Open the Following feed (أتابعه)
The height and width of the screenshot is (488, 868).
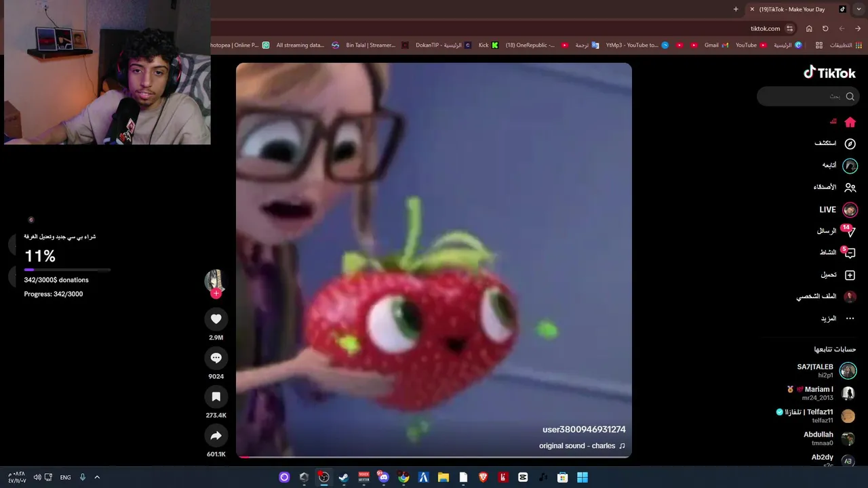coord(840,165)
